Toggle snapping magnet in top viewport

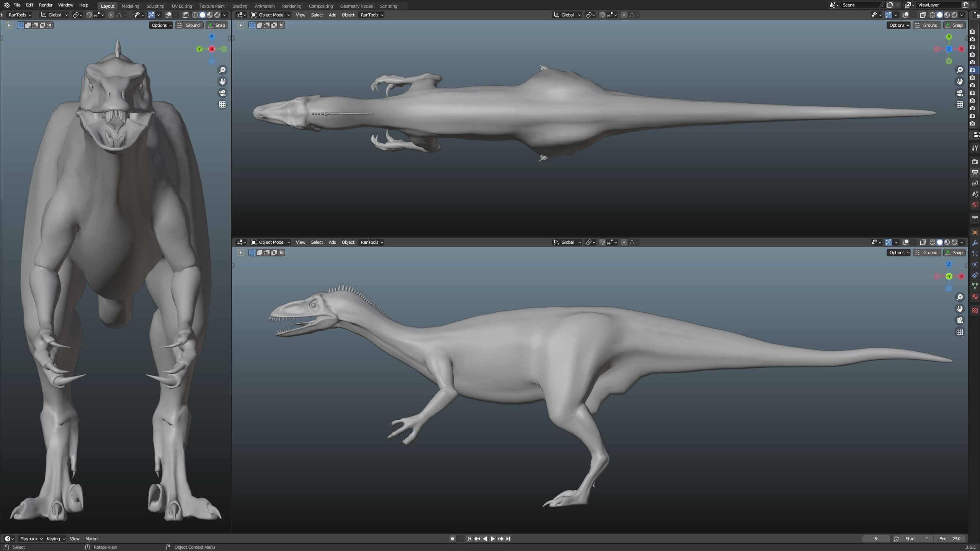[602, 15]
